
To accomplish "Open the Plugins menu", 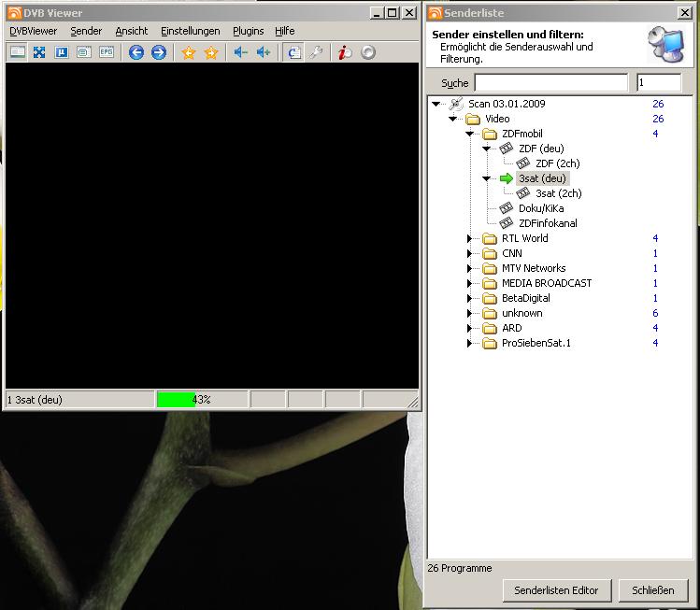I will (x=248, y=31).
